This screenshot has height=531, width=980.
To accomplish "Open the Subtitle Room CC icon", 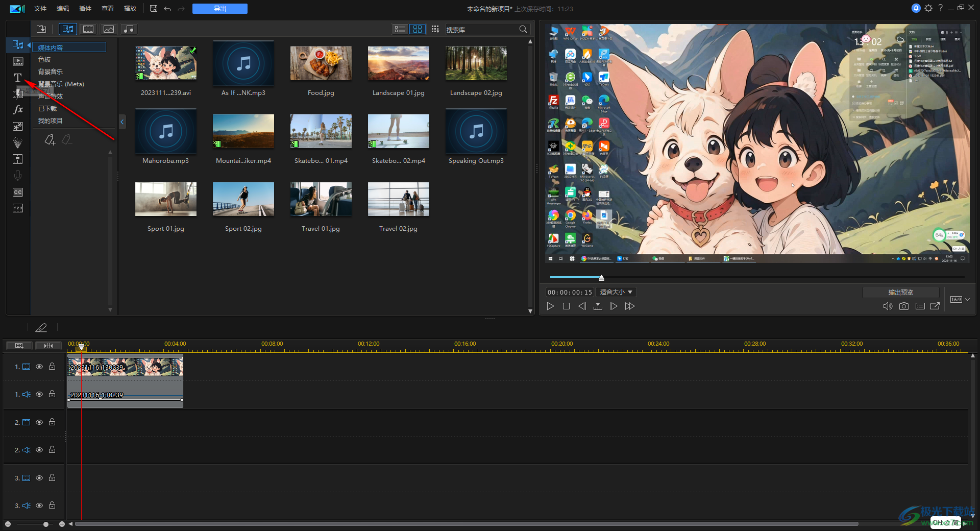I will [18, 192].
